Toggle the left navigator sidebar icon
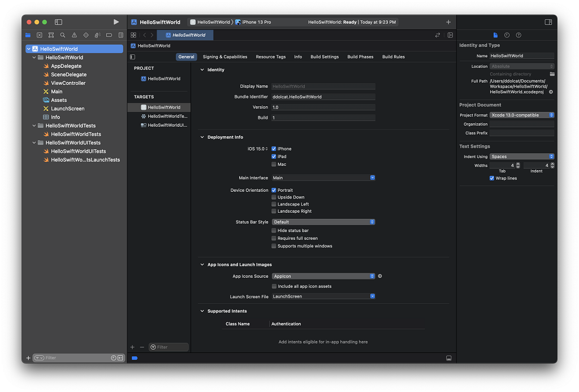The width and height of the screenshot is (579, 392). 58,22
